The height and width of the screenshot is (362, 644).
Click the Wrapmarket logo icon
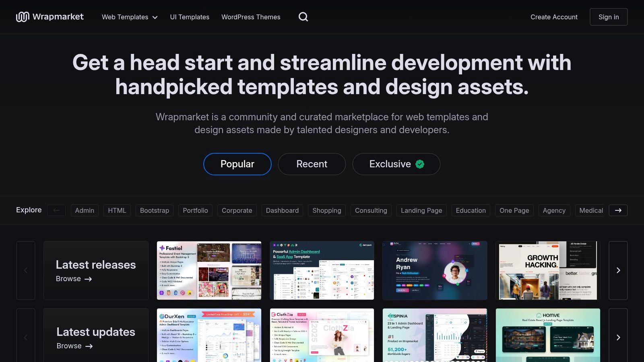[23, 17]
